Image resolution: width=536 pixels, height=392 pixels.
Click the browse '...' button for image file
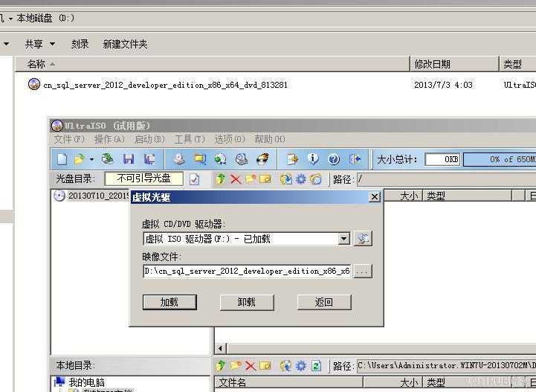(x=363, y=271)
